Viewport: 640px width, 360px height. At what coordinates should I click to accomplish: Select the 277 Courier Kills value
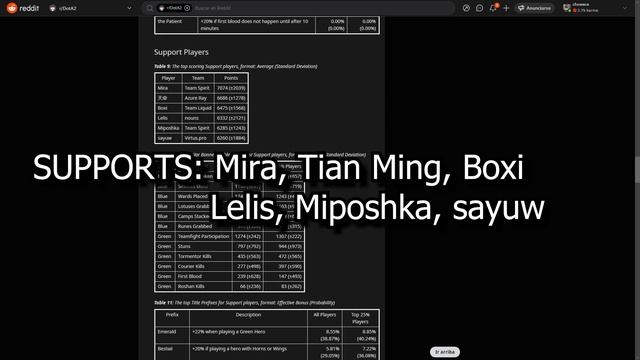[248, 266]
